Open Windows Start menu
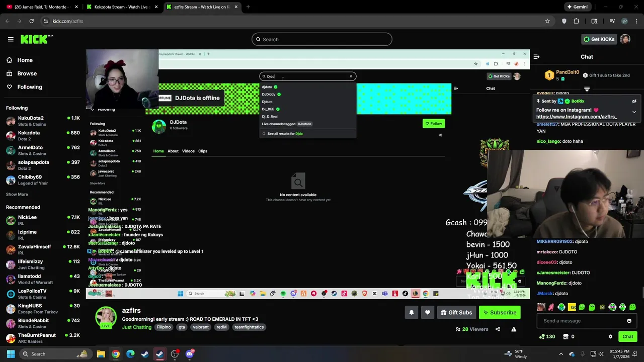This screenshot has height=362, width=644. pyautogui.click(x=11, y=354)
